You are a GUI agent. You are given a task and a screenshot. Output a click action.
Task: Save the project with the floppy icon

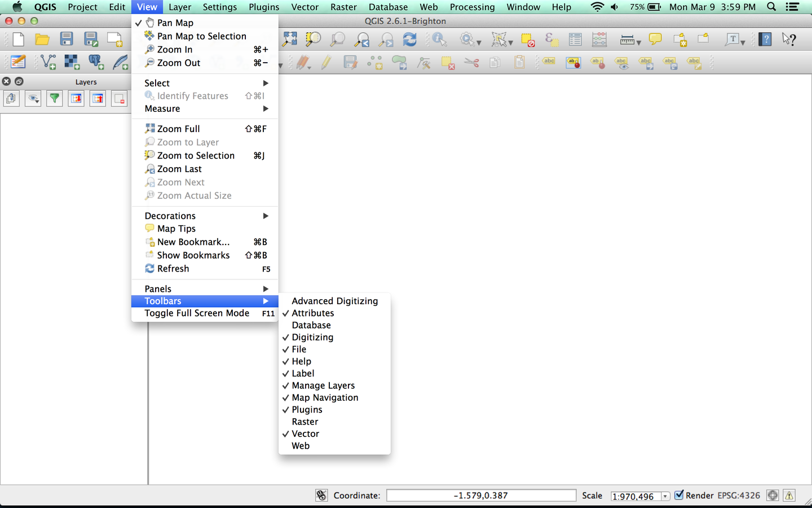(x=67, y=40)
